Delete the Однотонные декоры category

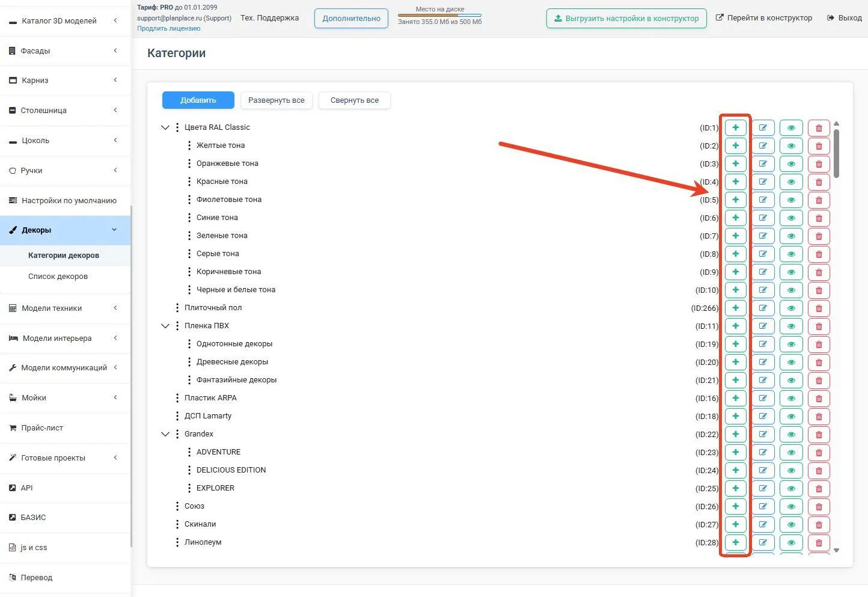819,344
